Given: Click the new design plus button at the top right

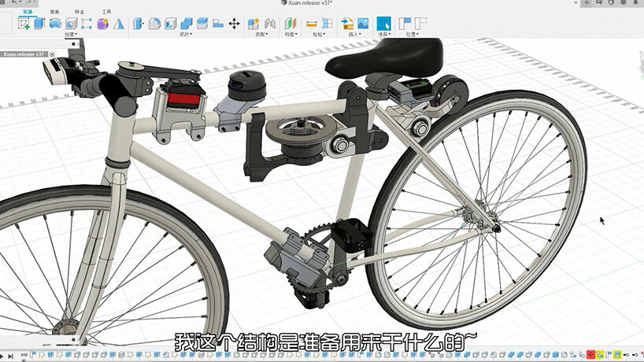Looking at the screenshot, I should pos(586,4).
